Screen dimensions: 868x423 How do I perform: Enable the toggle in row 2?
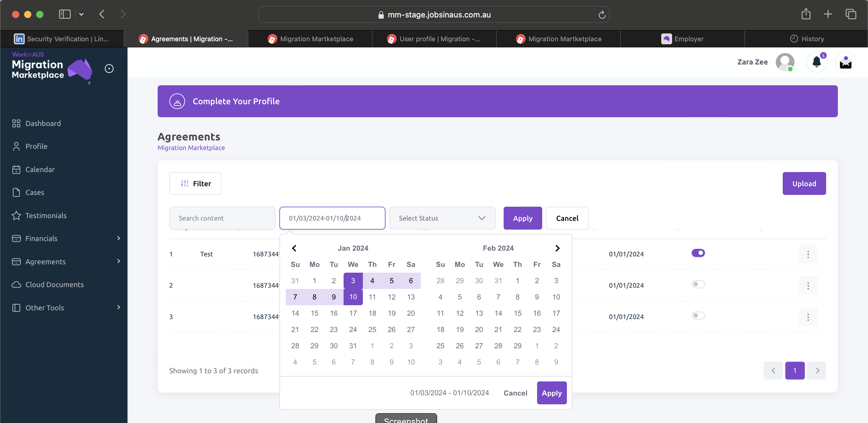[x=698, y=284]
